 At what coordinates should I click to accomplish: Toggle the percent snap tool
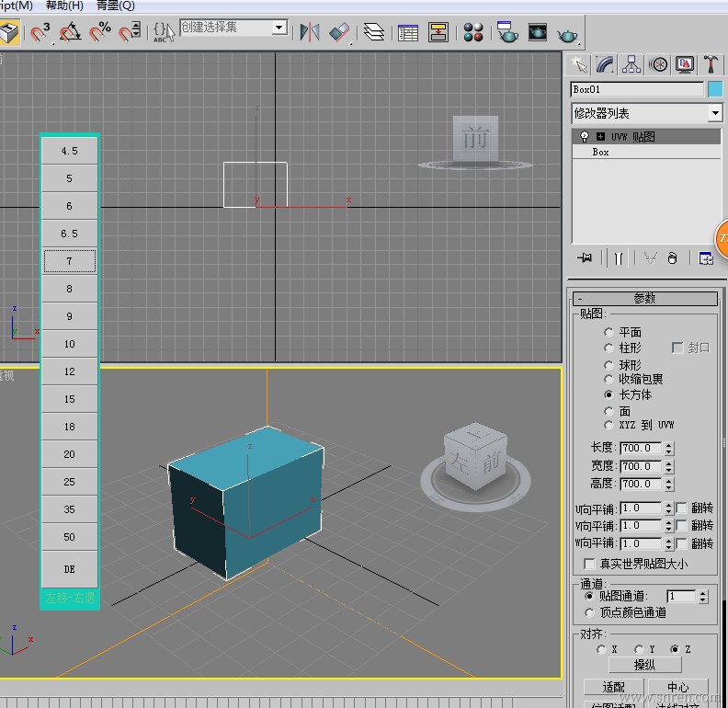point(100,32)
